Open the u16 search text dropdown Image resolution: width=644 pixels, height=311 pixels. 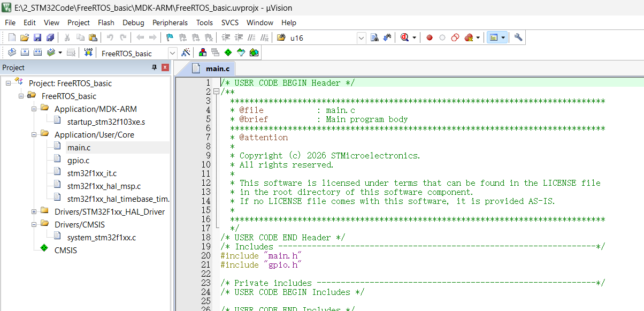[361, 38]
